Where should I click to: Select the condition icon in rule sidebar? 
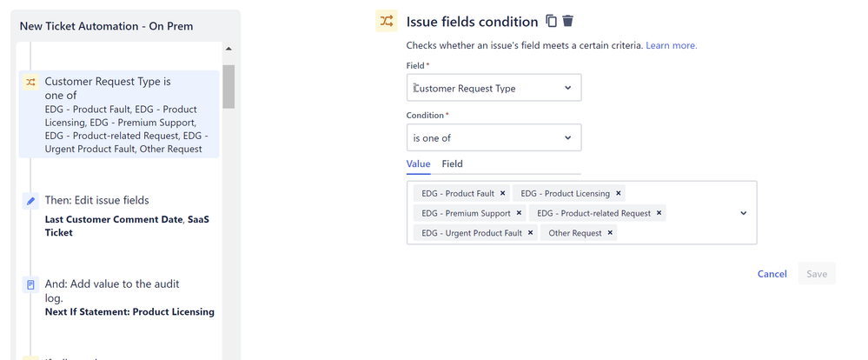pyautogui.click(x=30, y=83)
